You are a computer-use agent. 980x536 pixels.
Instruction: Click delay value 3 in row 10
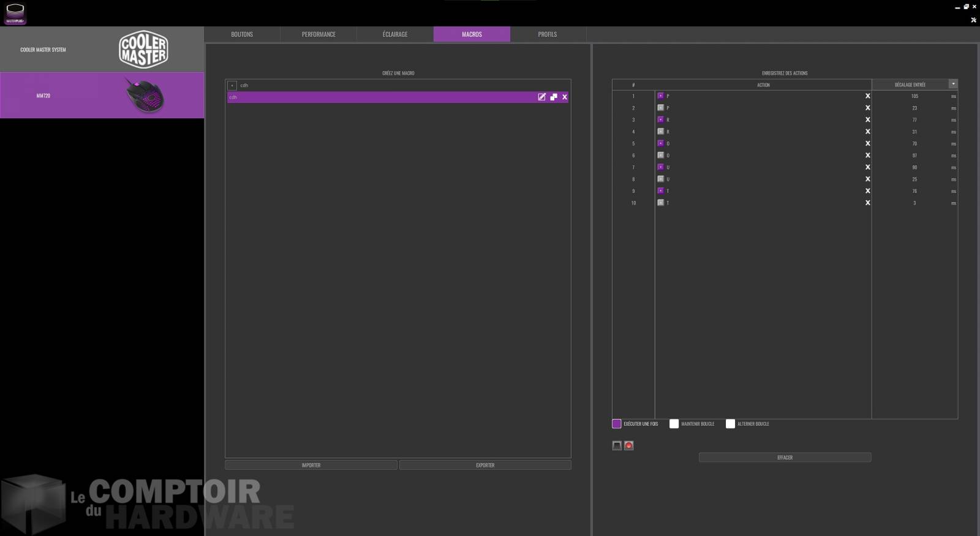click(x=914, y=203)
